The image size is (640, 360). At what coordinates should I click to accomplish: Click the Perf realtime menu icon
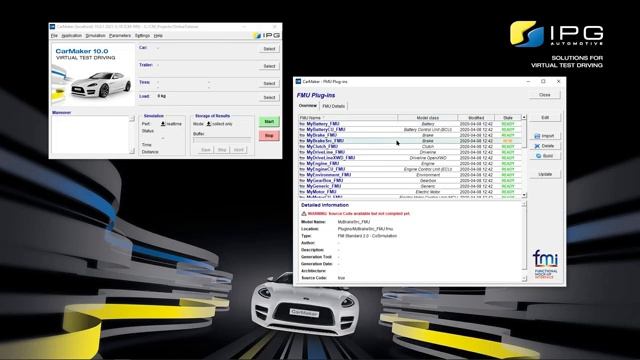[163, 124]
